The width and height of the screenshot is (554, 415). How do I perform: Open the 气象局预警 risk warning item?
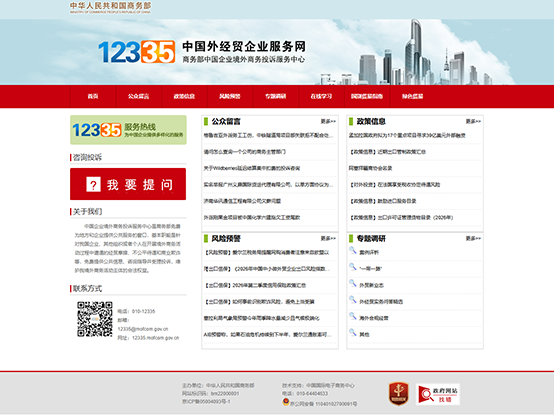[261, 318]
